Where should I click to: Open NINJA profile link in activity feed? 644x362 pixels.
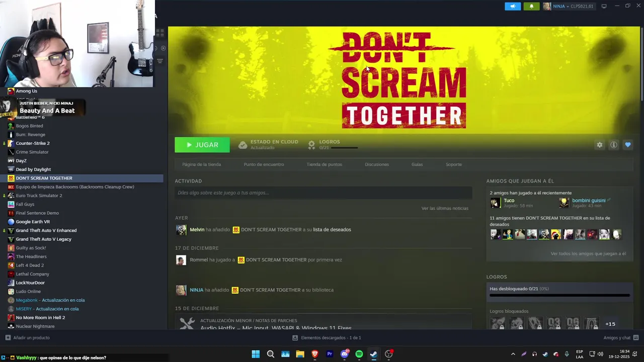tap(196, 290)
